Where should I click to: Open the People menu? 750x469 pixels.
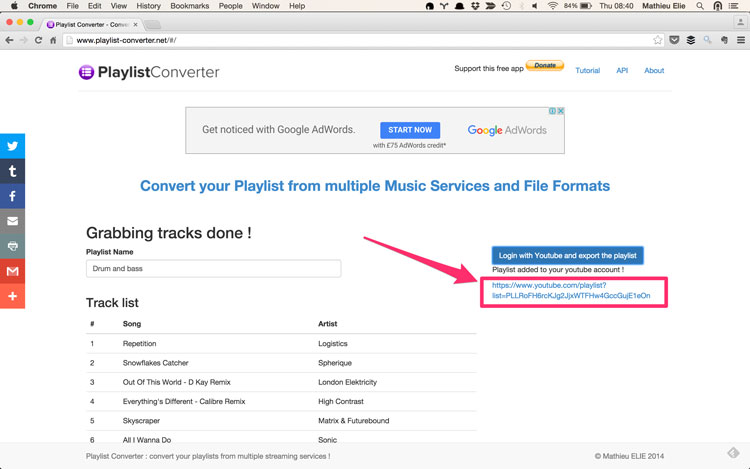point(231,6)
